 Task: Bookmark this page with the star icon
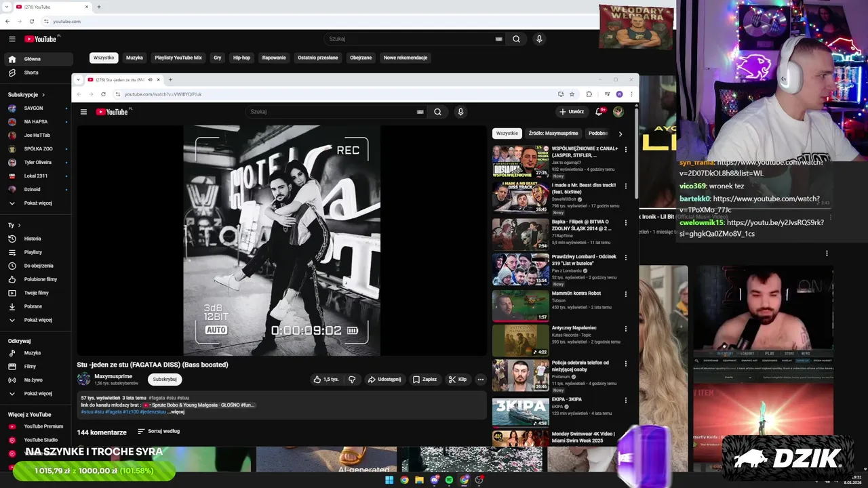[572, 94]
